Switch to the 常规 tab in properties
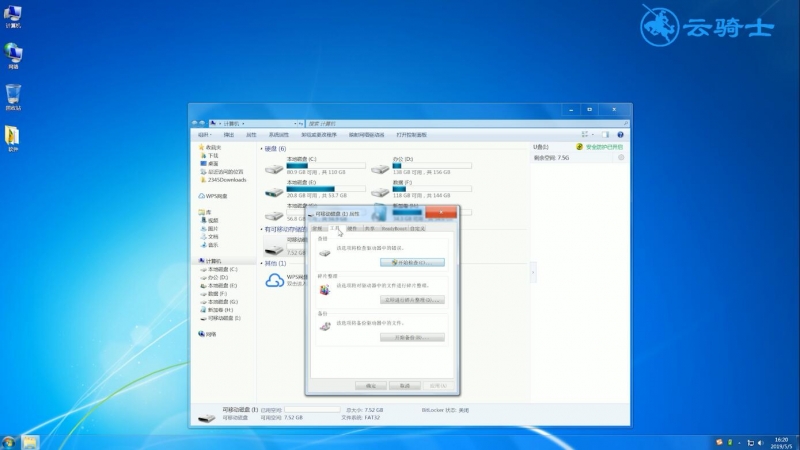 (317, 229)
